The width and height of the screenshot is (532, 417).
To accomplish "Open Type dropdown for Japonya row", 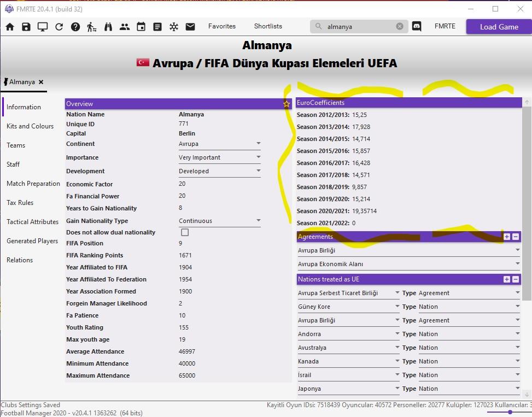I will click(x=469, y=389).
